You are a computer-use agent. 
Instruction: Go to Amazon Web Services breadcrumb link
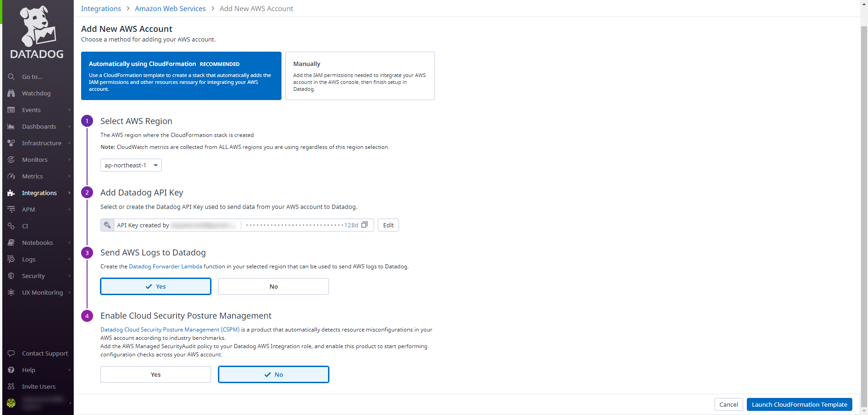(170, 8)
